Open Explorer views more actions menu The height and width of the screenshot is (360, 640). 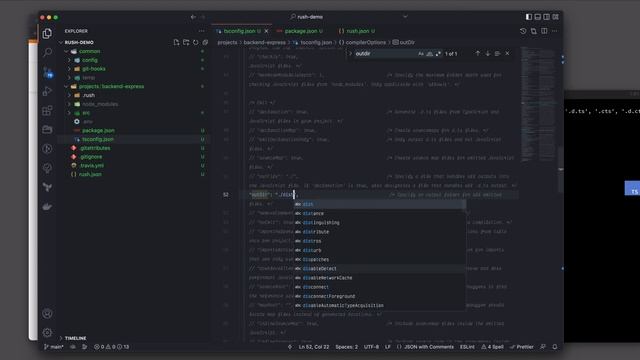202,31
